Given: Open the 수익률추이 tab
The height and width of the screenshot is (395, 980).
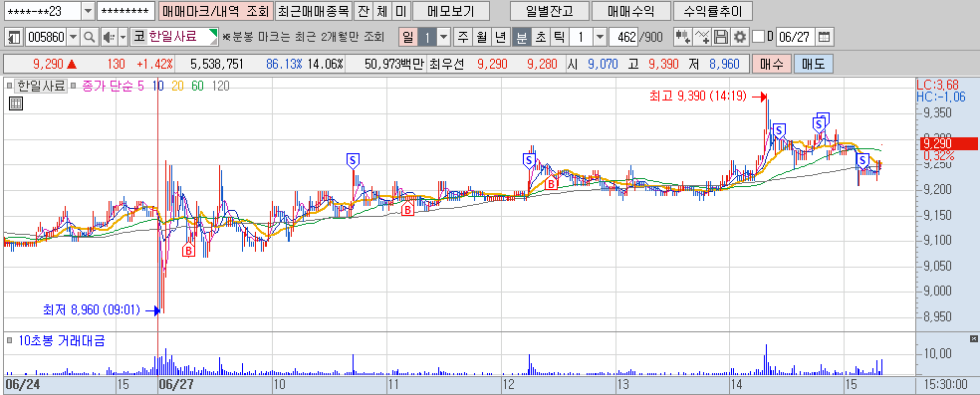Looking at the screenshot, I should [x=712, y=11].
